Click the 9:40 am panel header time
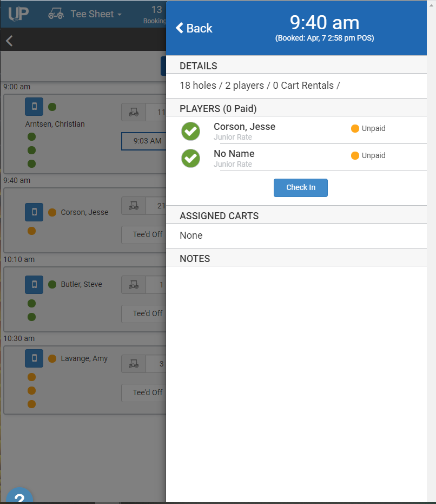 [325, 23]
